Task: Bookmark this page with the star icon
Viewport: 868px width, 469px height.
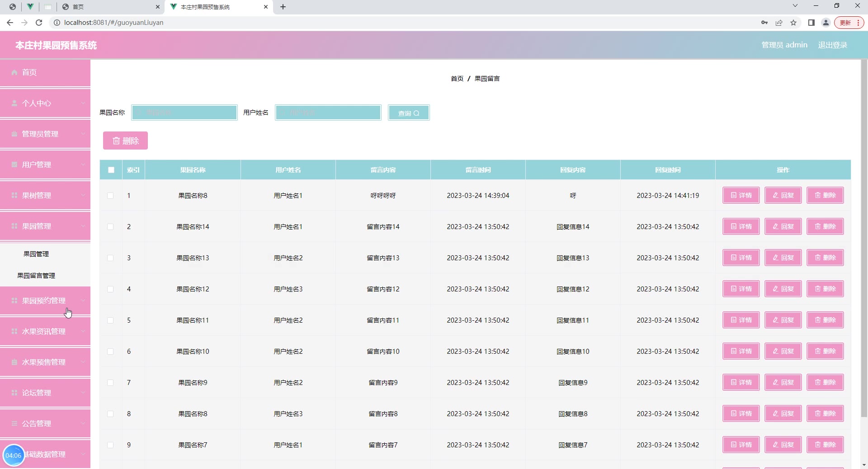Action: pyautogui.click(x=793, y=23)
